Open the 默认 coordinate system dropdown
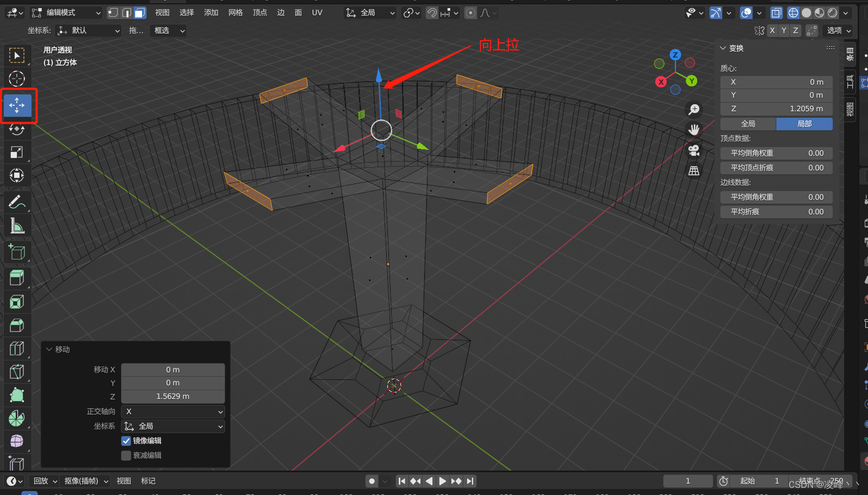This screenshot has height=495, width=868. tap(88, 30)
